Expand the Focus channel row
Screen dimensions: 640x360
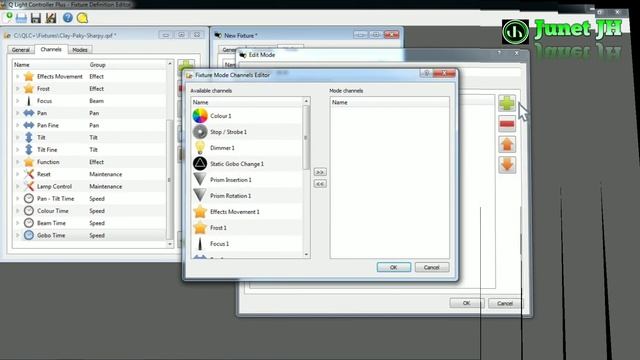click(x=18, y=101)
